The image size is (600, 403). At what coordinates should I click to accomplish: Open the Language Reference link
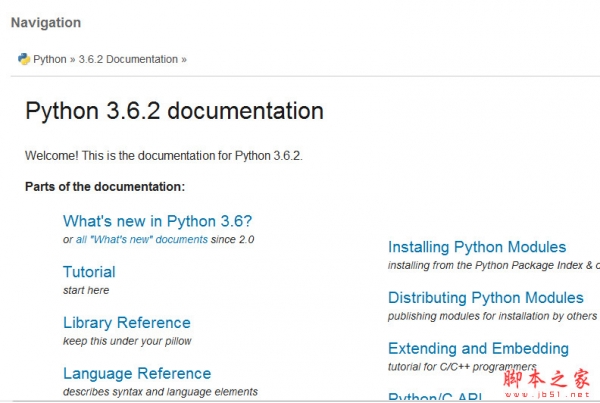tap(137, 374)
